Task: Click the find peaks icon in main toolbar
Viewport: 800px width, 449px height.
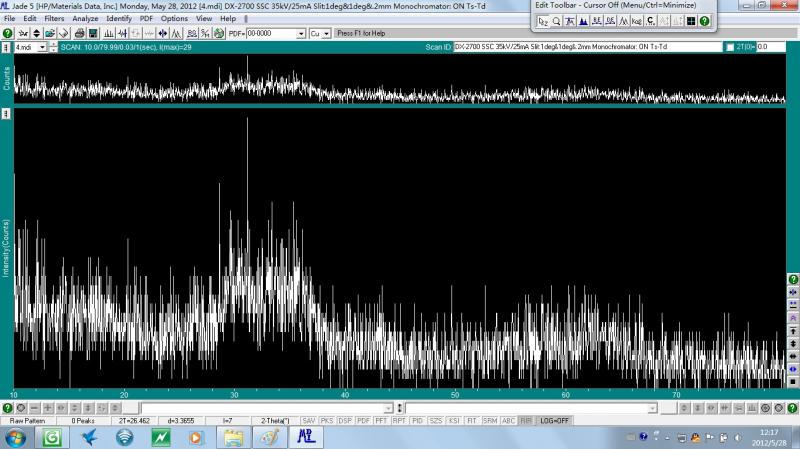Action: point(107,33)
